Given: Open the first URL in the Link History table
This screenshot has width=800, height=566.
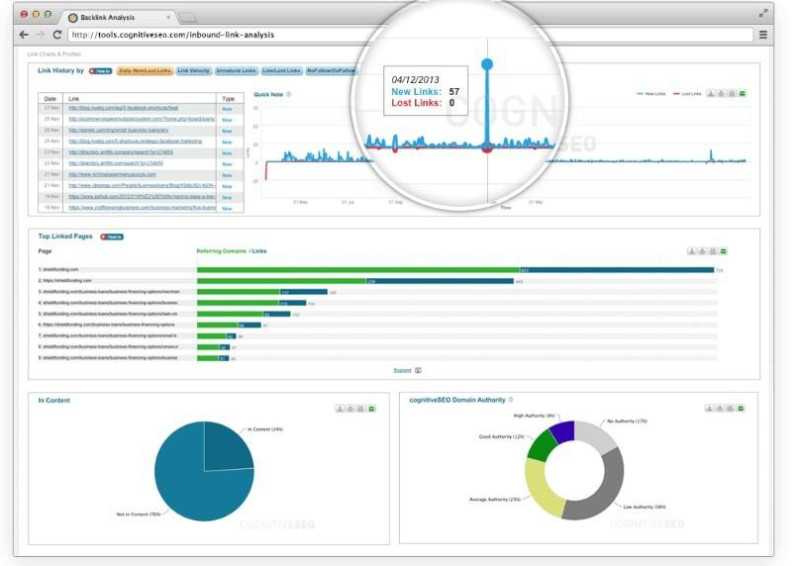Looking at the screenshot, I should (123, 108).
